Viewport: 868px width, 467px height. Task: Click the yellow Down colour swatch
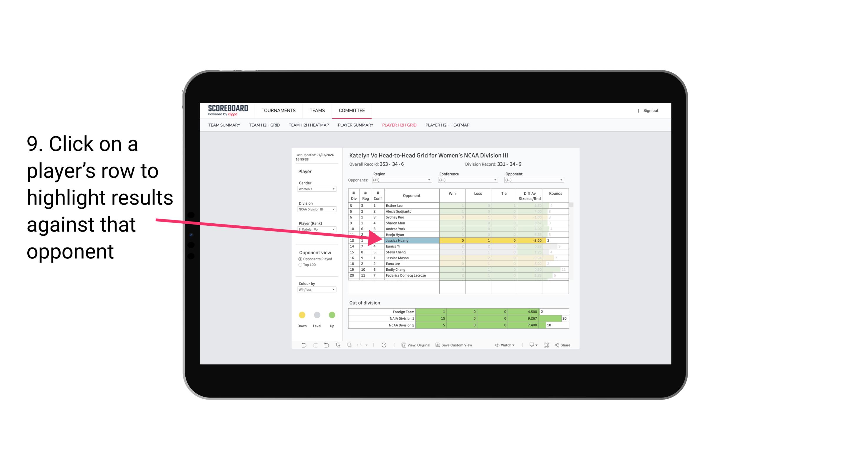coord(302,315)
